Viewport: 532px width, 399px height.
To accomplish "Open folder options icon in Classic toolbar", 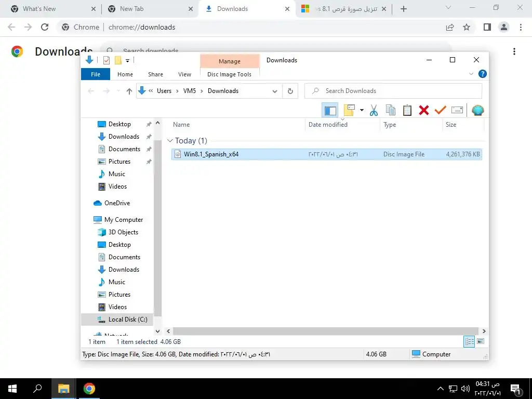I will [349, 110].
